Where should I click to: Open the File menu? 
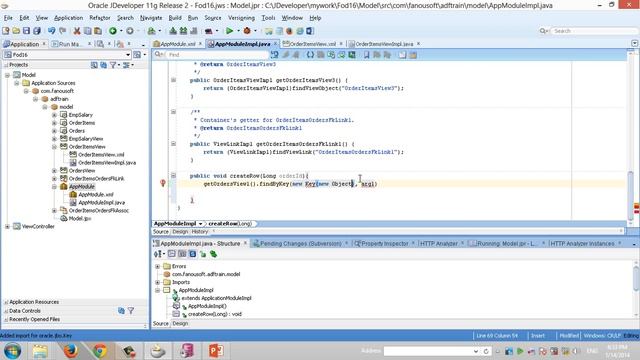[8, 18]
